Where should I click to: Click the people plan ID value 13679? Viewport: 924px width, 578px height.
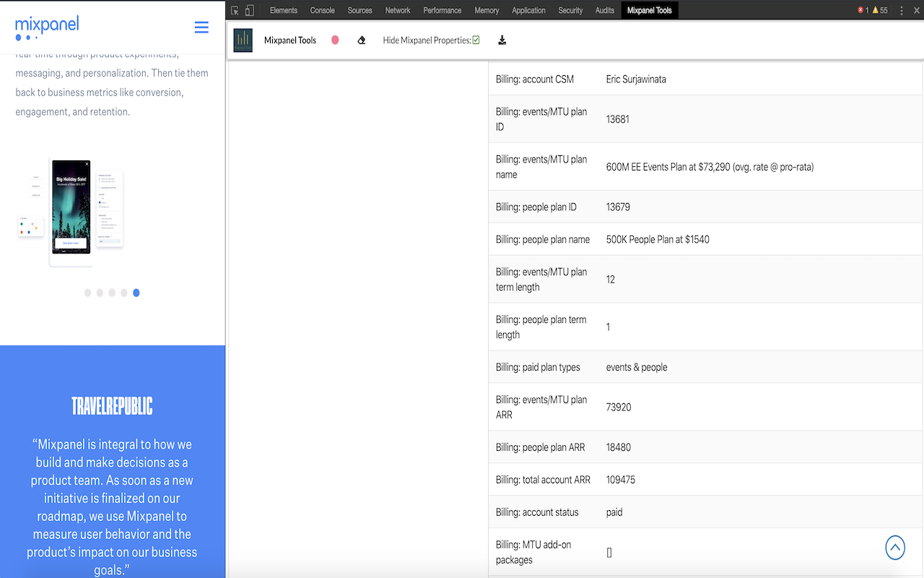pyautogui.click(x=618, y=207)
